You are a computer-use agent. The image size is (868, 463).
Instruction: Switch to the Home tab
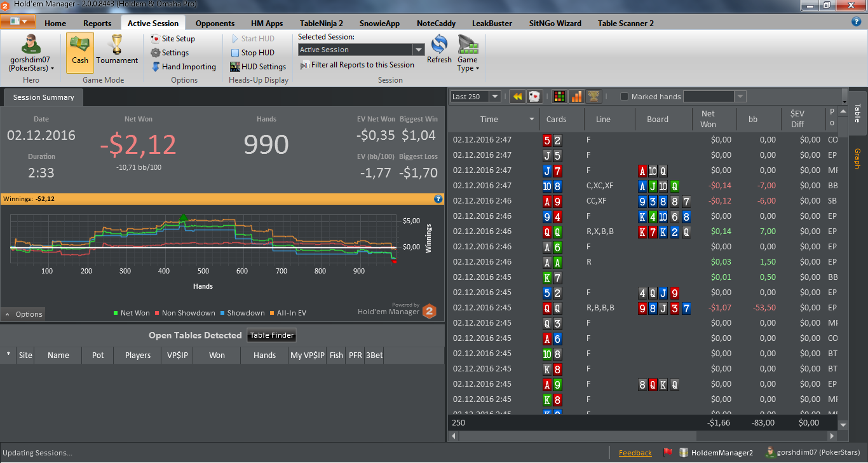[55, 24]
